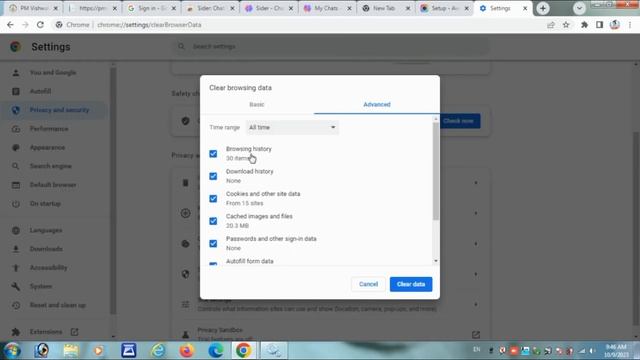
Task: Open the media player taskbar icon
Action: pyautogui.click(x=98, y=350)
